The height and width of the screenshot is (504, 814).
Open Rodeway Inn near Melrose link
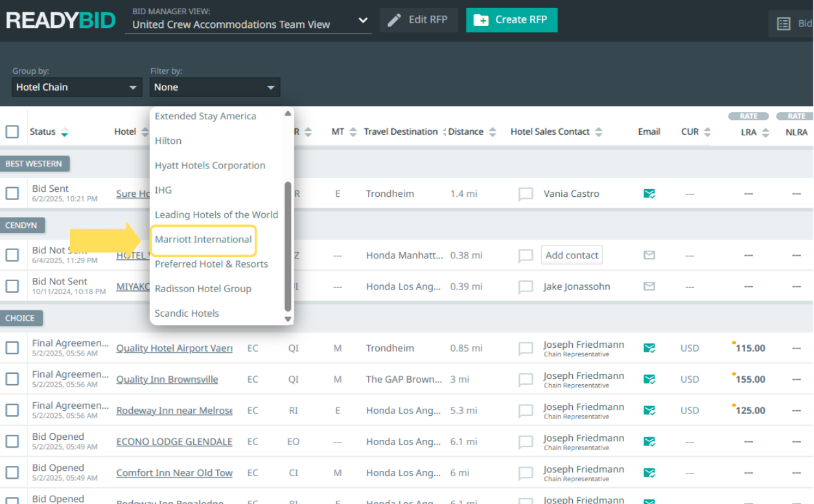174,411
